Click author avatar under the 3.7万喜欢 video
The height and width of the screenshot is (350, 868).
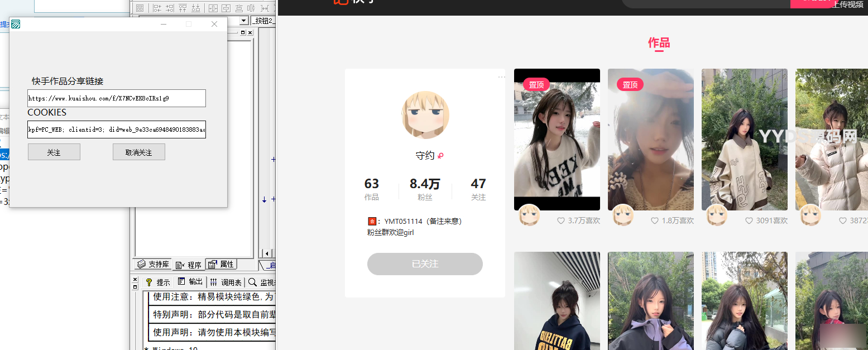pyautogui.click(x=529, y=215)
